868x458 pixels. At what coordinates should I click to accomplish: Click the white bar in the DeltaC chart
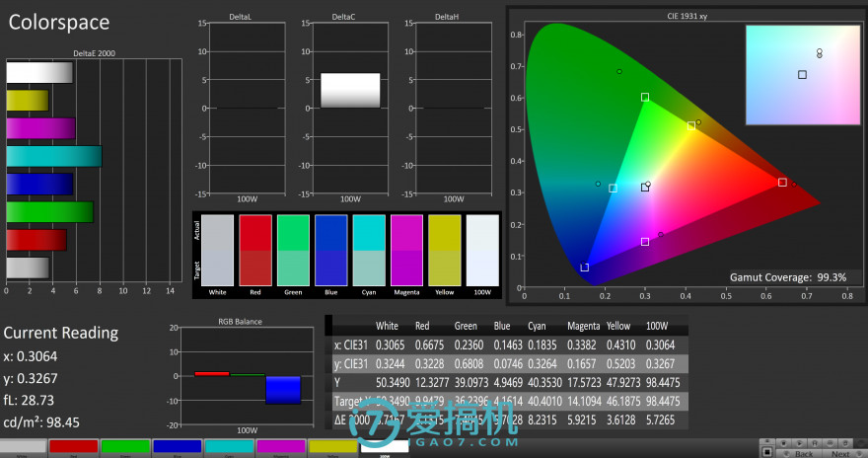350,90
